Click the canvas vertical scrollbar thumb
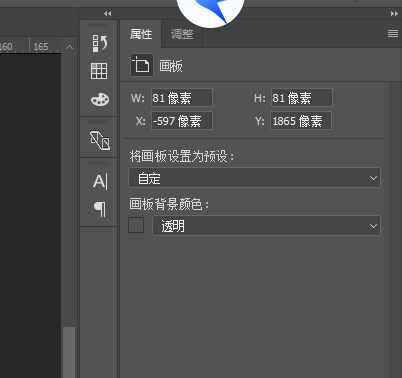This screenshot has width=402, height=378. coord(69,352)
